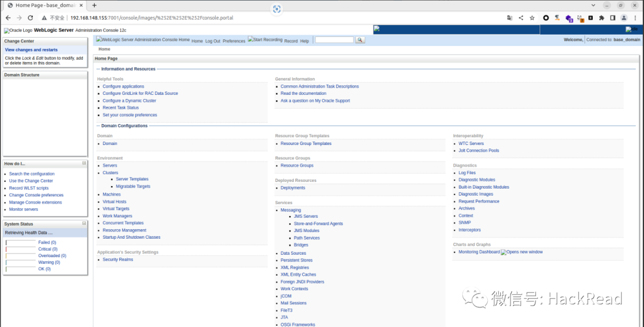Screen dimensions: 644x327
Task: Click Record in the toolbar
Action: (x=291, y=41)
